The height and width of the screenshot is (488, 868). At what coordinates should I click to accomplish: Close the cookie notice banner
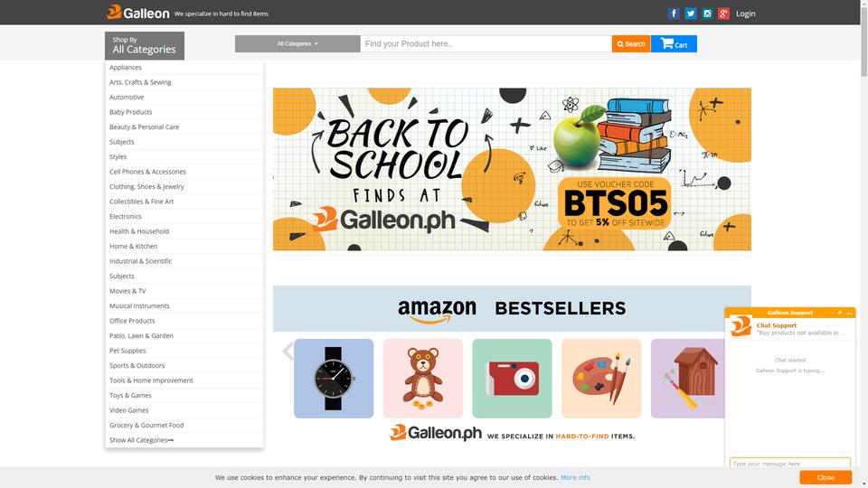tap(826, 477)
